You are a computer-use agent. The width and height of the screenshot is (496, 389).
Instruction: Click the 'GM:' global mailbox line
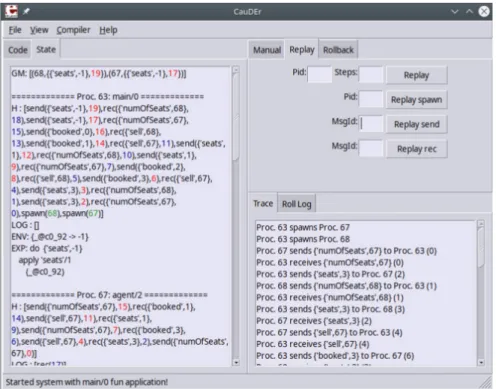99,73
